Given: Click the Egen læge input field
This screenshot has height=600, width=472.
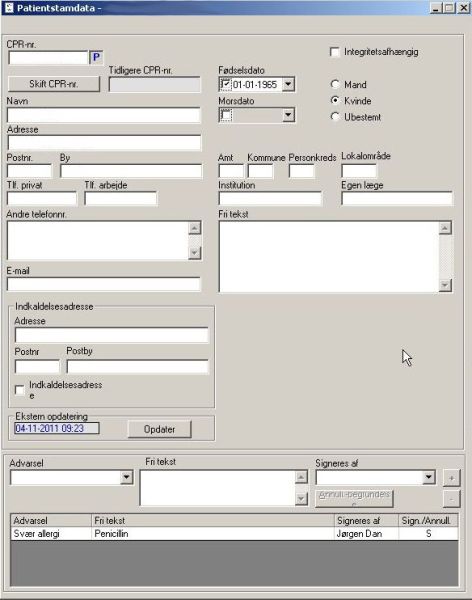Looking at the screenshot, I should (x=397, y=199).
